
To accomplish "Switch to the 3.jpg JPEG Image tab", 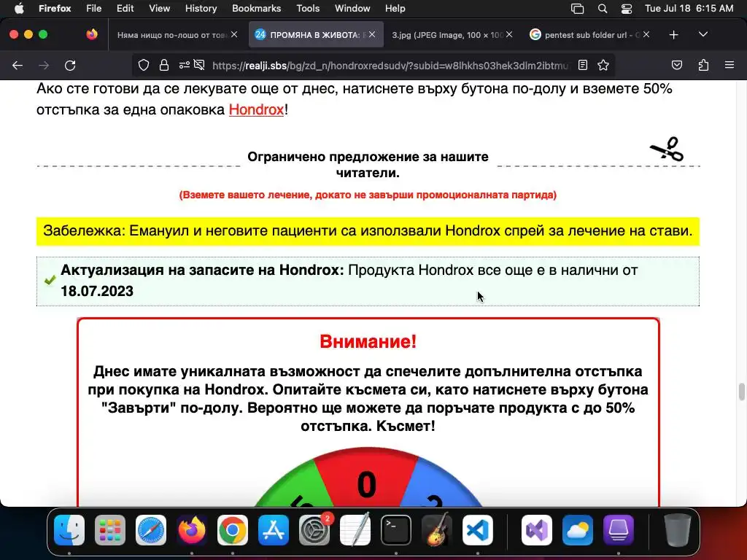I will 447,35.
